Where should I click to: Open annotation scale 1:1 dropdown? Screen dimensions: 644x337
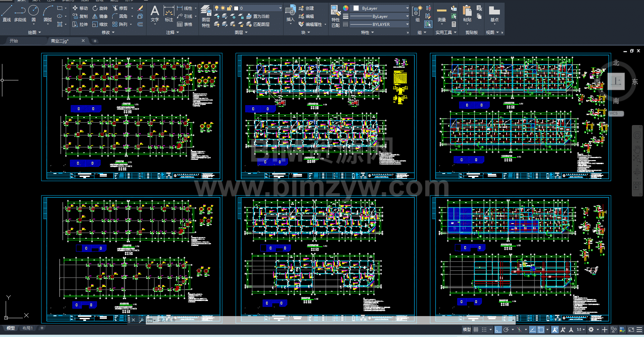(x=581, y=330)
